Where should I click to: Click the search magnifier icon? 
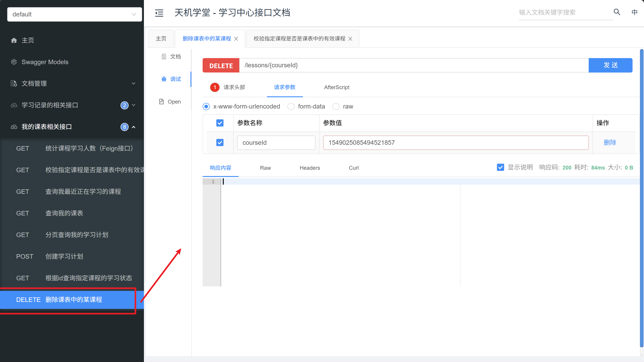coord(617,12)
